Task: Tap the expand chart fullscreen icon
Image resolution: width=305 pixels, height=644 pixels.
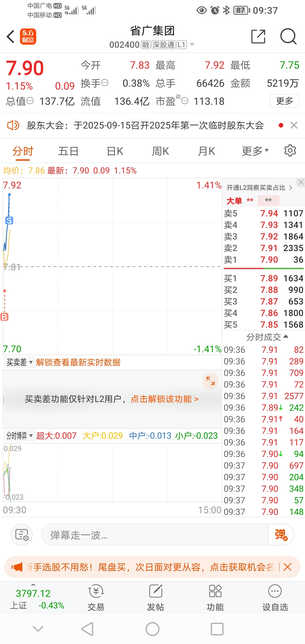Action: click(x=210, y=381)
